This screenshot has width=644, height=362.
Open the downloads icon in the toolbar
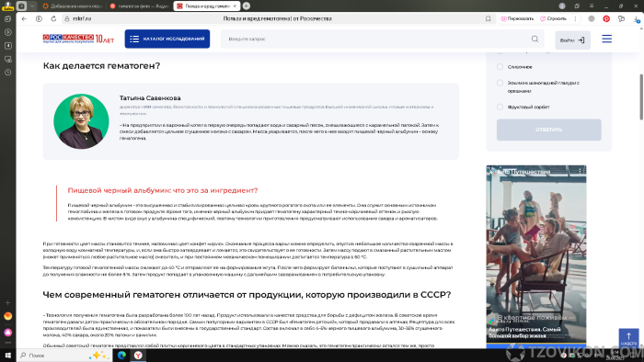637,19
